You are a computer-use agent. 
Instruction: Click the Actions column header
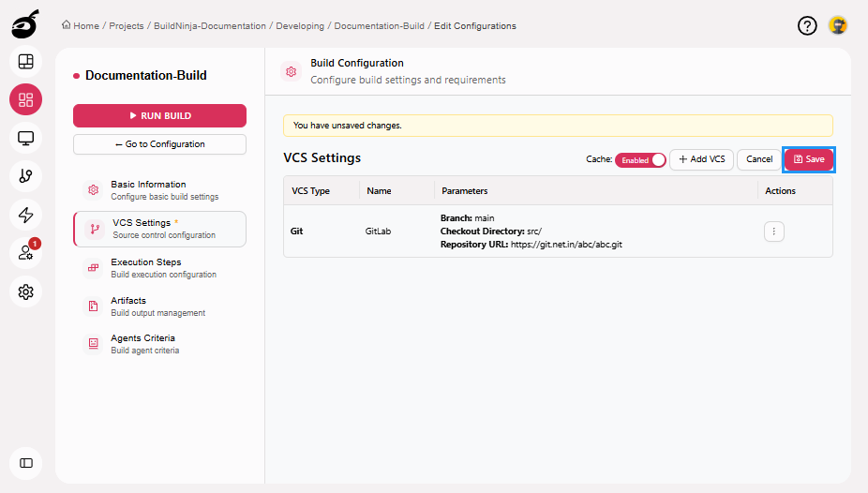coord(780,191)
